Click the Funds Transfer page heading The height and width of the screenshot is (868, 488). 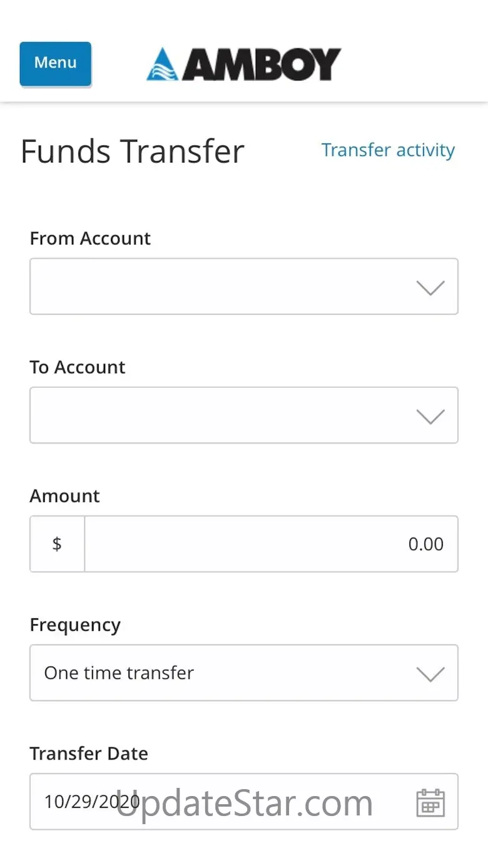click(x=132, y=151)
